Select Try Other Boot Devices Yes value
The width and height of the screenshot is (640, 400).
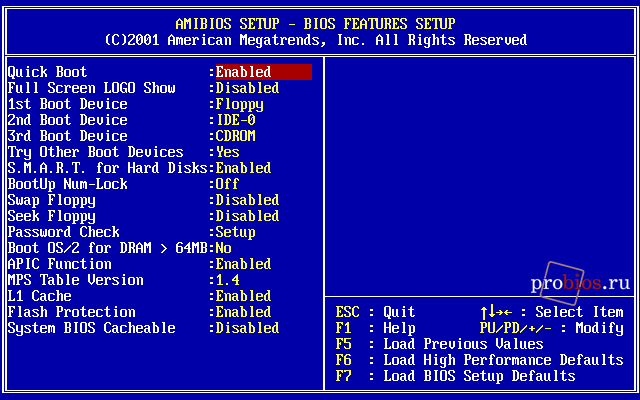(x=227, y=152)
